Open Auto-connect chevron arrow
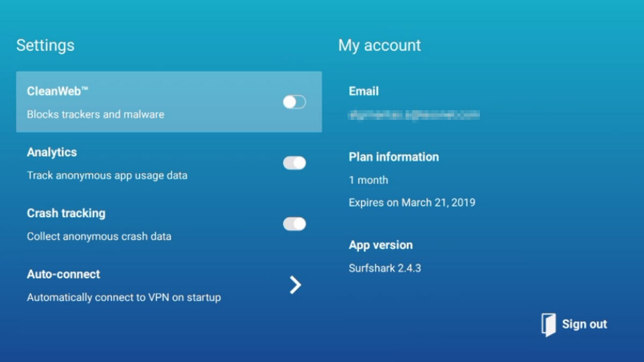 [295, 285]
